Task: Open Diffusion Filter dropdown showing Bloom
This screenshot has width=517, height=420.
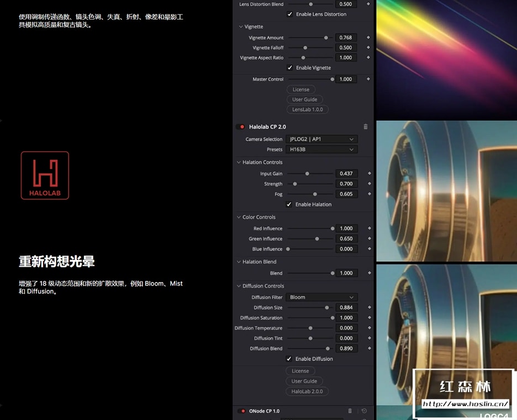Action: [321, 297]
